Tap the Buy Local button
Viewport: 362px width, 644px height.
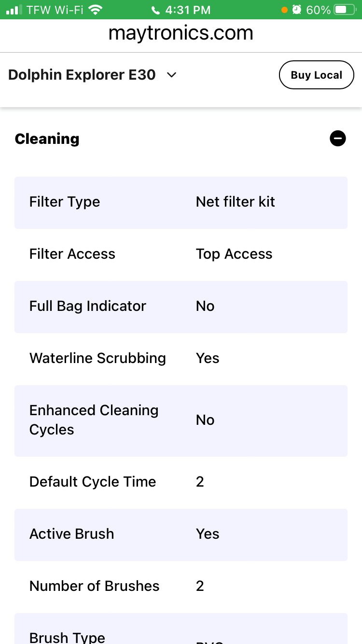pos(317,75)
